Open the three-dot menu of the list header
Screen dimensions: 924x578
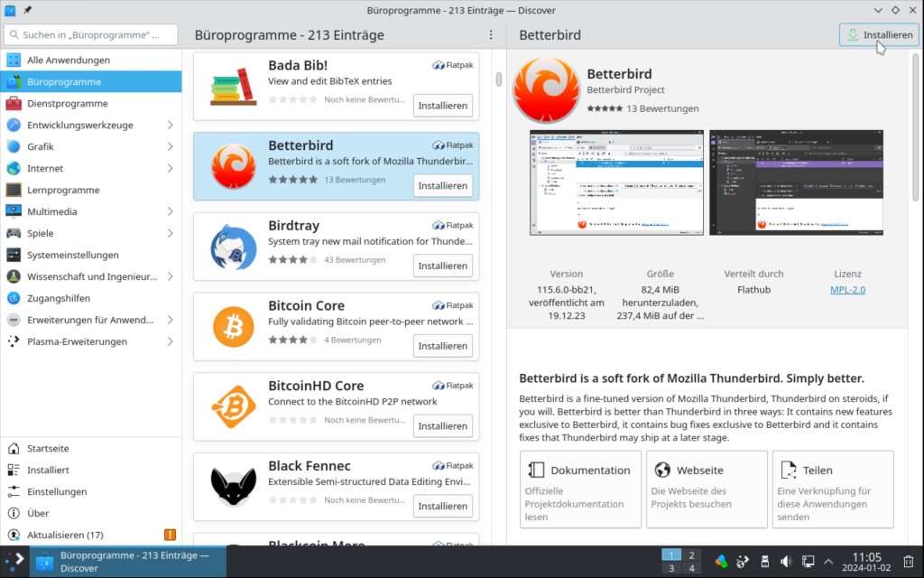tap(491, 35)
